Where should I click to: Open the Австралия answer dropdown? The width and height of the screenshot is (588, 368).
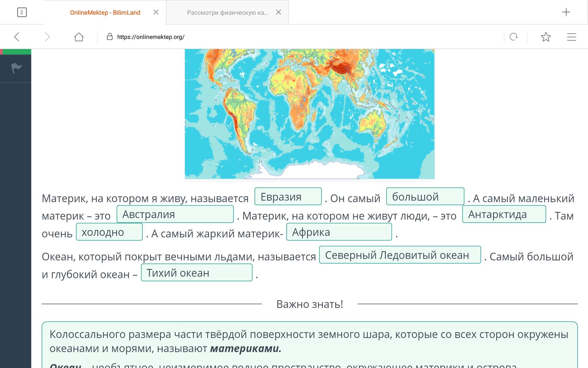point(175,214)
